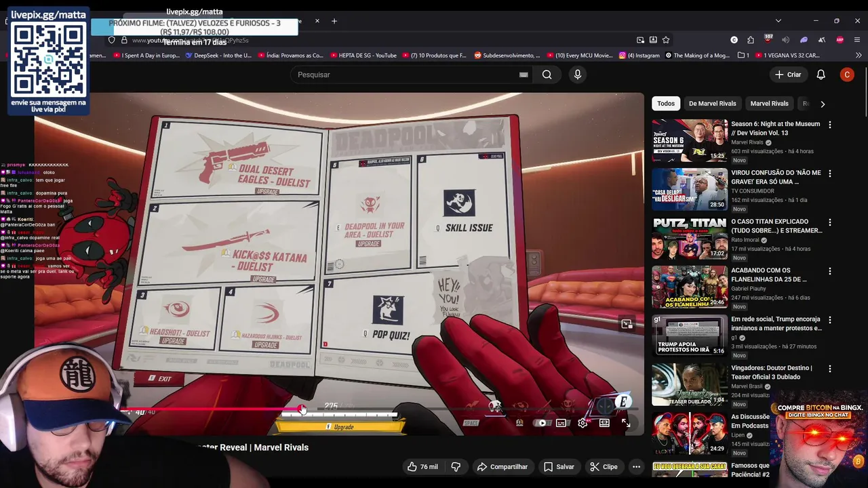Open the O Caso Titan Explicado thumbnail
This screenshot has height=488, width=868.
tap(690, 239)
